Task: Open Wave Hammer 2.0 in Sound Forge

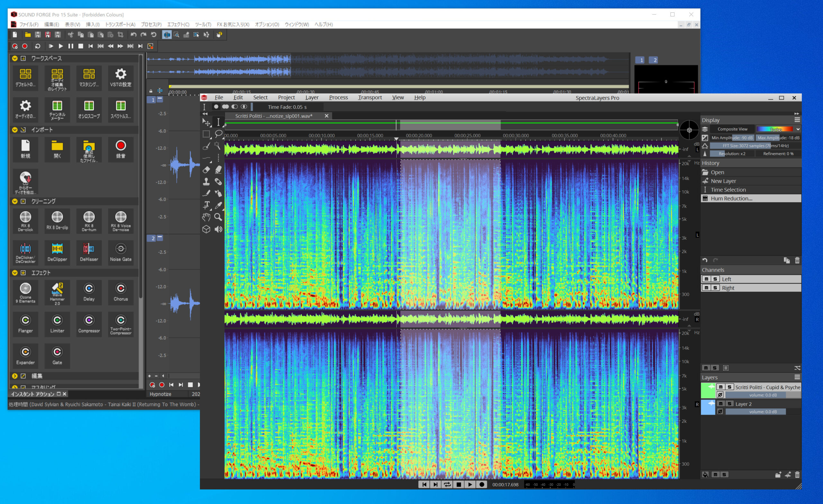Action: coord(57,293)
